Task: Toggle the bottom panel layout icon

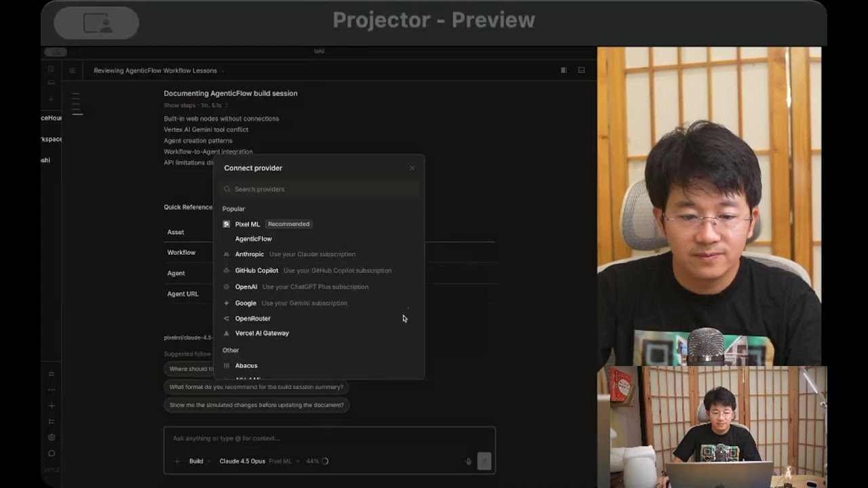Action: click(x=581, y=70)
